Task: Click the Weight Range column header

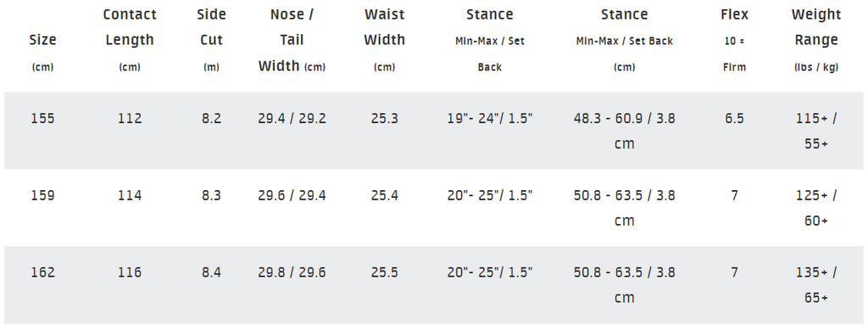Action: pyautogui.click(x=816, y=40)
